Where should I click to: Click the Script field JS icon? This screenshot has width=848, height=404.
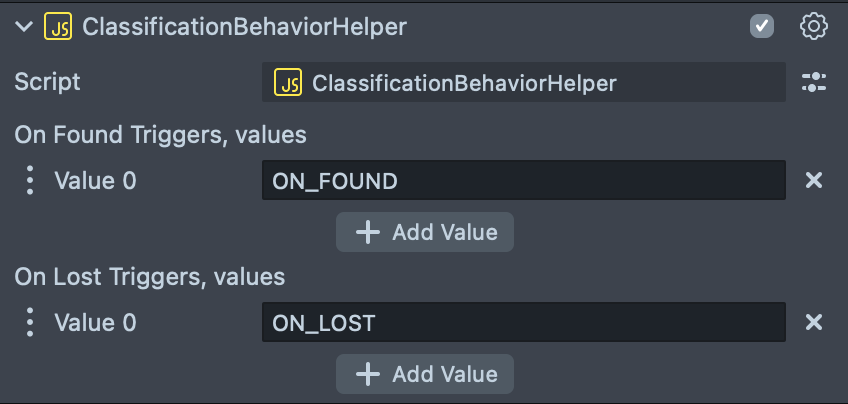[x=289, y=83]
